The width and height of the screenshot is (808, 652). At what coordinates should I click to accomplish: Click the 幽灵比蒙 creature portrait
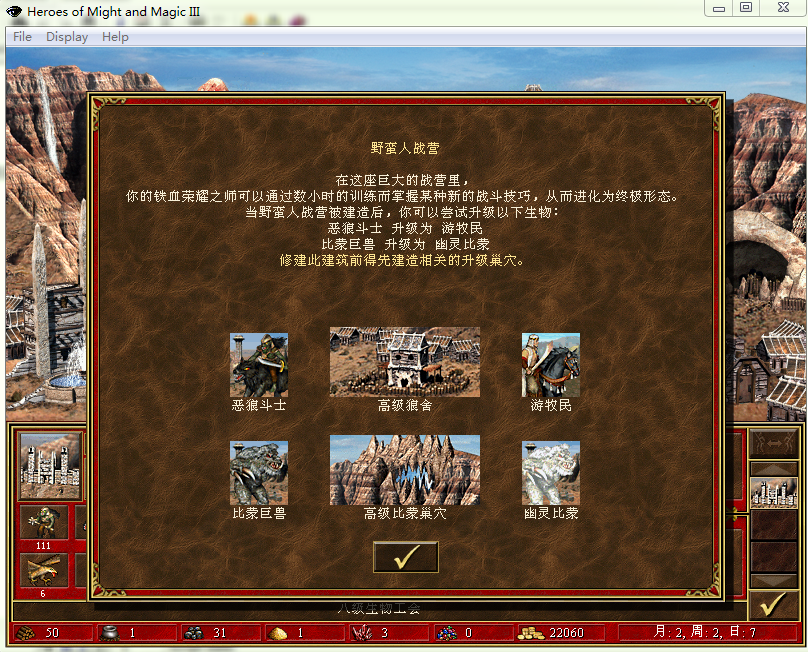click(550, 473)
